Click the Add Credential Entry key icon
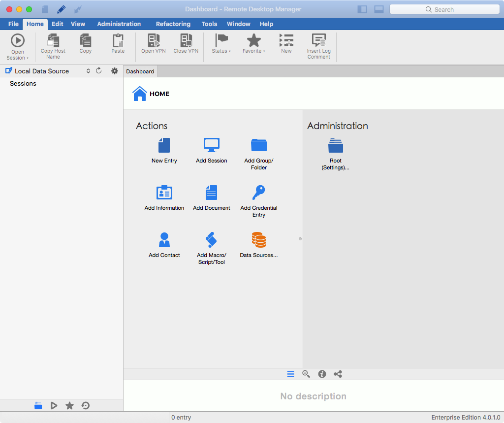Image resolution: width=504 pixels, height=423 pixels. [259, 193]
